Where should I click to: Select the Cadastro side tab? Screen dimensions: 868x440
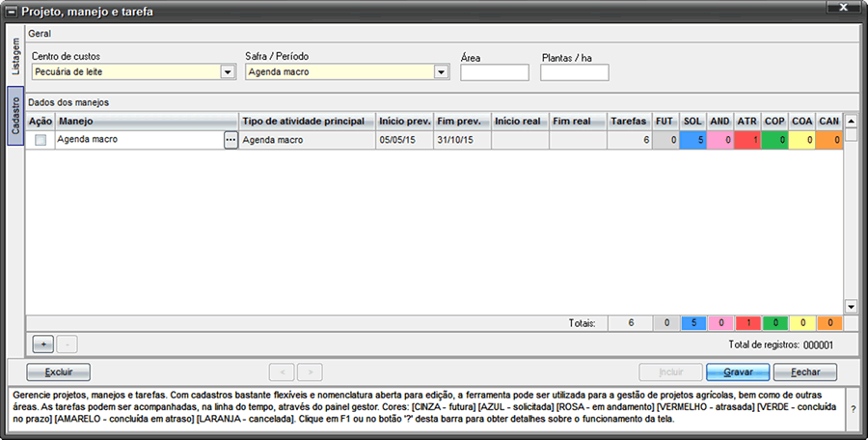pos(15,116)
